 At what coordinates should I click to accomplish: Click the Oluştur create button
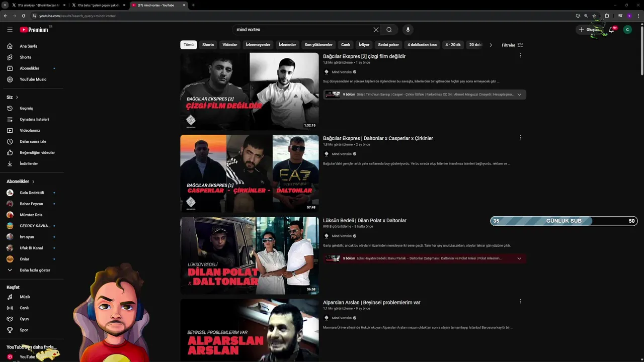(x=589, y=30)
